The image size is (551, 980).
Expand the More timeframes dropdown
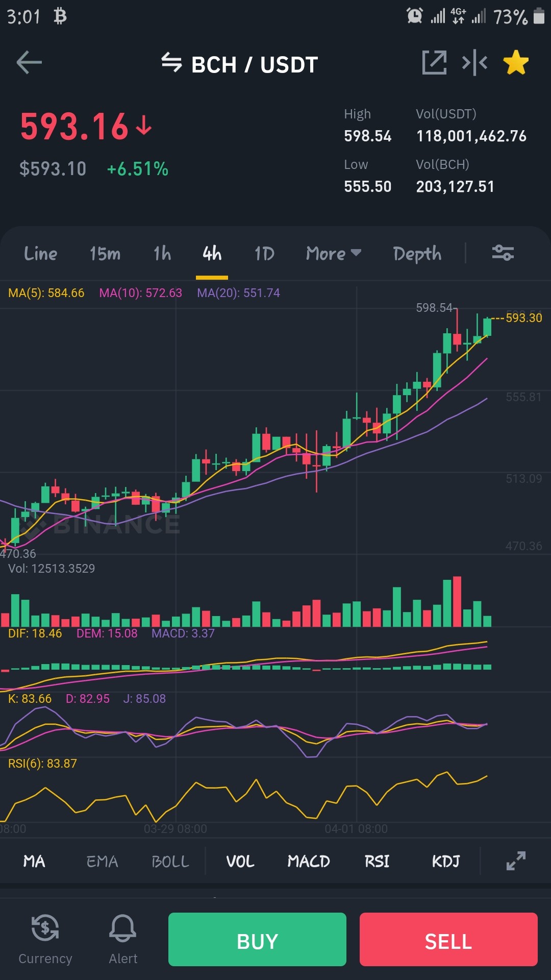coord(334,253)
